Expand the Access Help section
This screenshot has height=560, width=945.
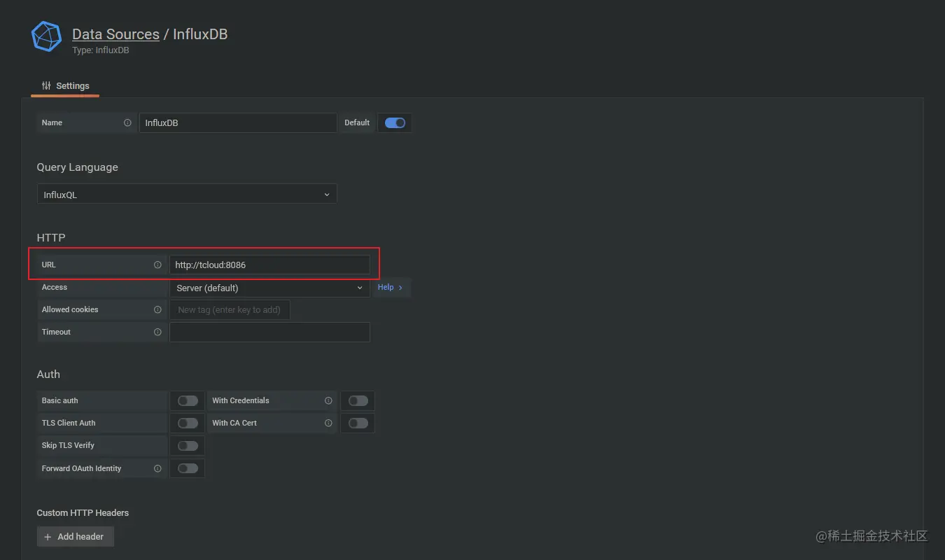(x=391, y=287)
